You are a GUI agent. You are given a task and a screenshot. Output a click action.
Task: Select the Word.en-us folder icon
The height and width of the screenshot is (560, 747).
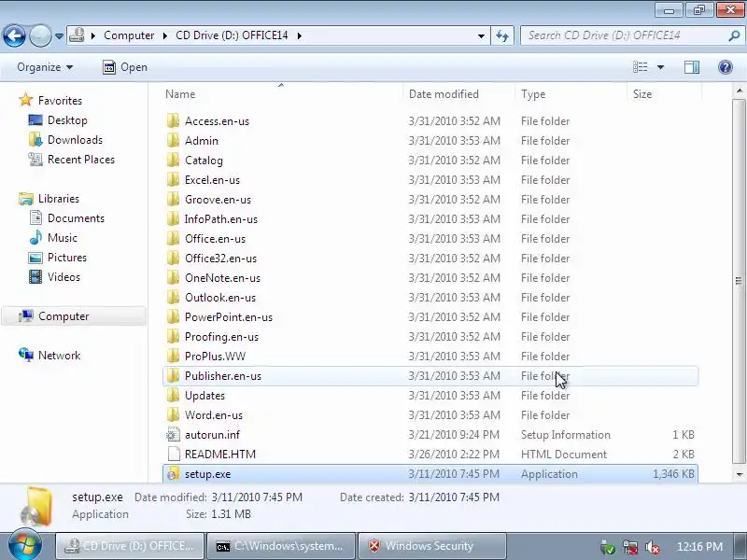[x=173, y=414]
